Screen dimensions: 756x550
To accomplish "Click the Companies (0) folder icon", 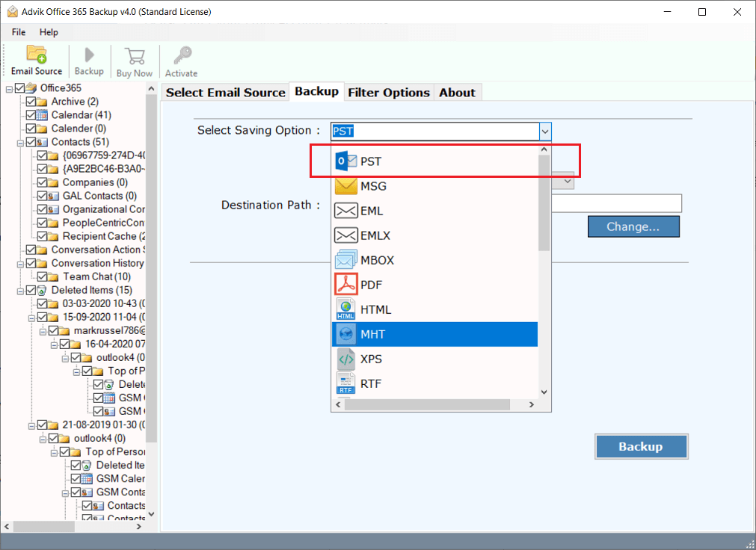I will point(53,182).
